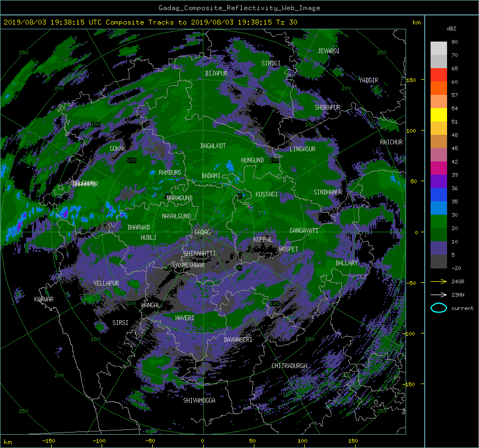Screen dimensions: 479x448
Task: Click the 'KUSTAGI' city label
Action: (x=267, y=194)
